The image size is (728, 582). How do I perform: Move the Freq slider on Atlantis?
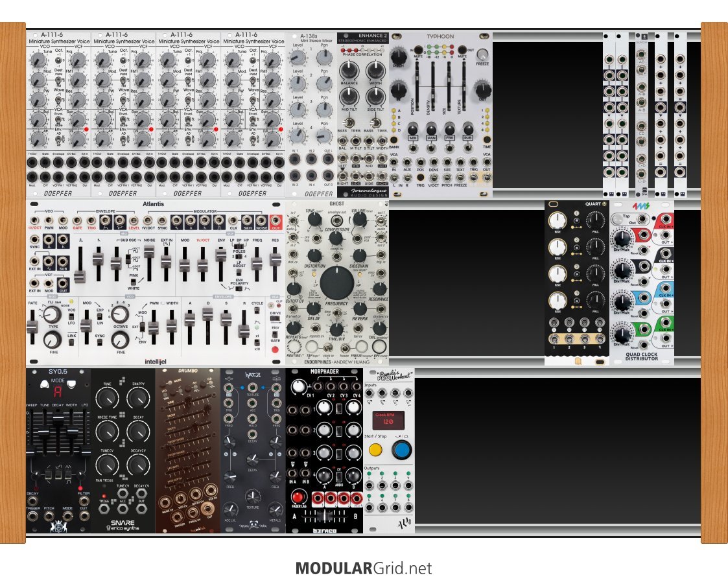pyautogui.click(x=257, y=262)
